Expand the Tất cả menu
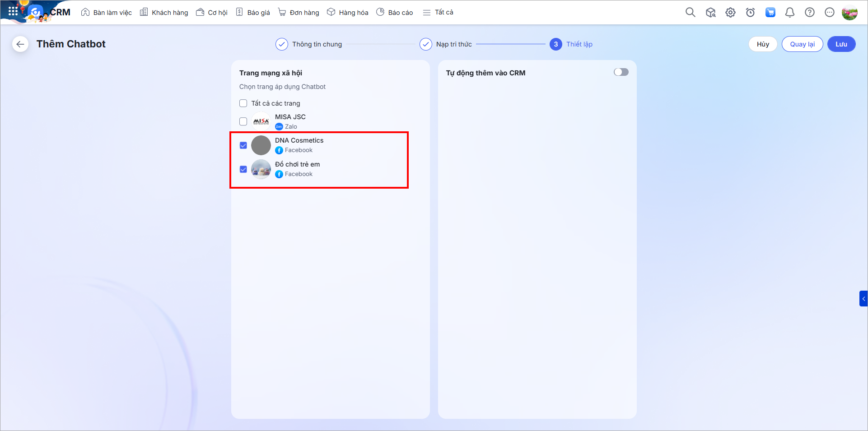 coord(438,13)
